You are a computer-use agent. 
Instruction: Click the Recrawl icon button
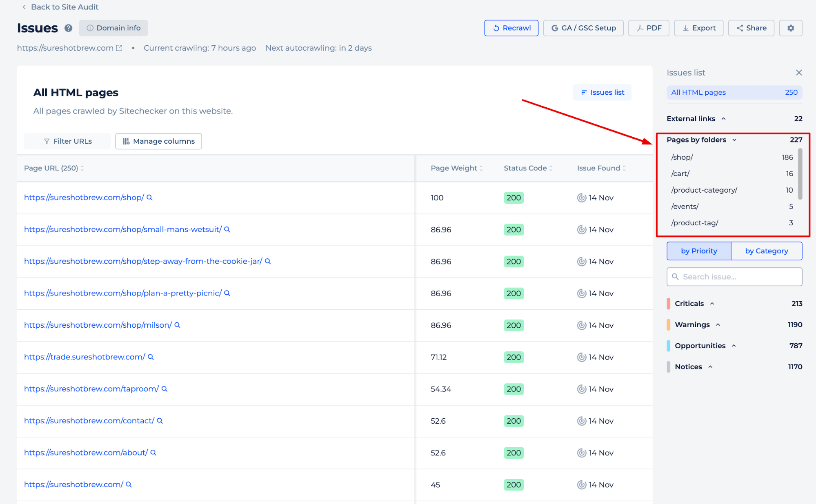click(497, 27)
